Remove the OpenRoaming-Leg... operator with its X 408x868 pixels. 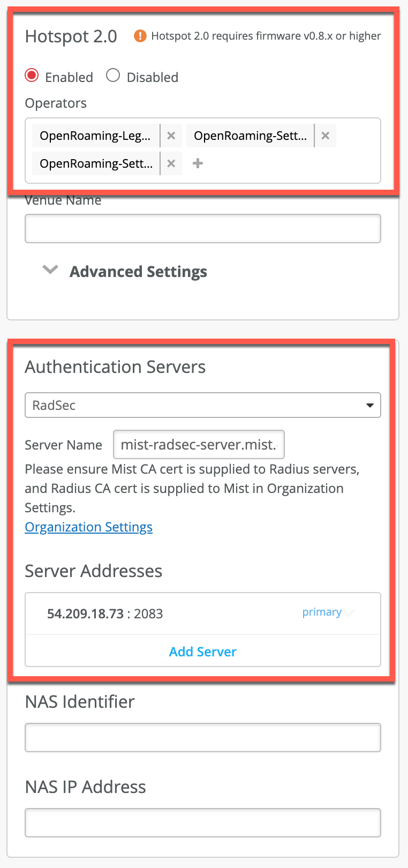[171, 136]
